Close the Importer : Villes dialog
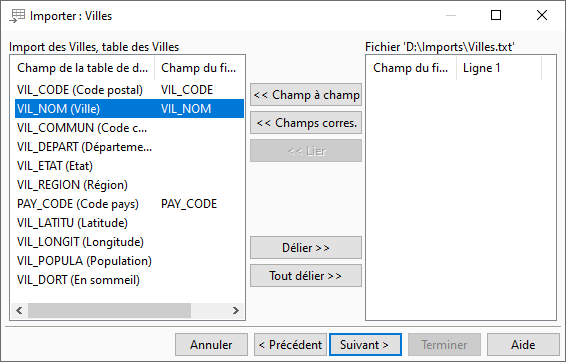 pyautogui.click(x=541, y=15)
